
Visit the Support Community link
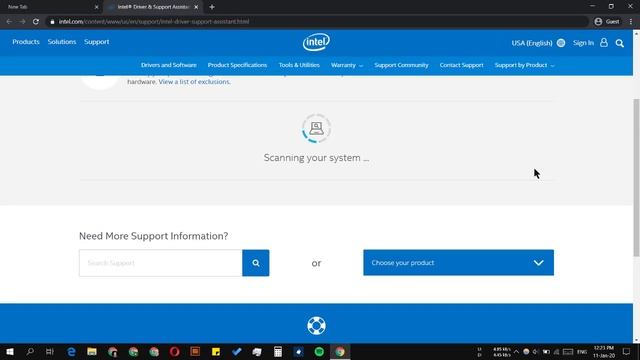click(x=401, y=65)
